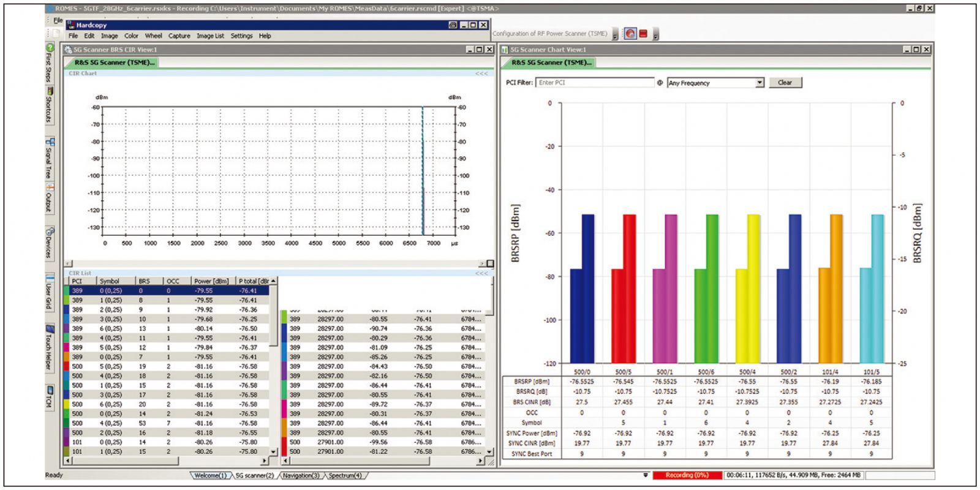The width and height of the screenshot is (980, 490).
Task: Switch to the Navigation(3) tab
Action: pyautogui.click(x=301, y=475)
